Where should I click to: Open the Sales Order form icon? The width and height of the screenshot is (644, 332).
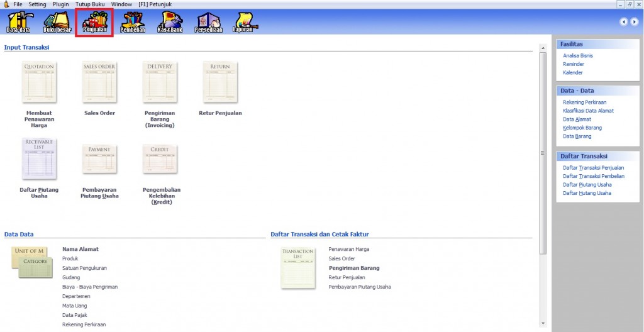click(x=99, y=82)
